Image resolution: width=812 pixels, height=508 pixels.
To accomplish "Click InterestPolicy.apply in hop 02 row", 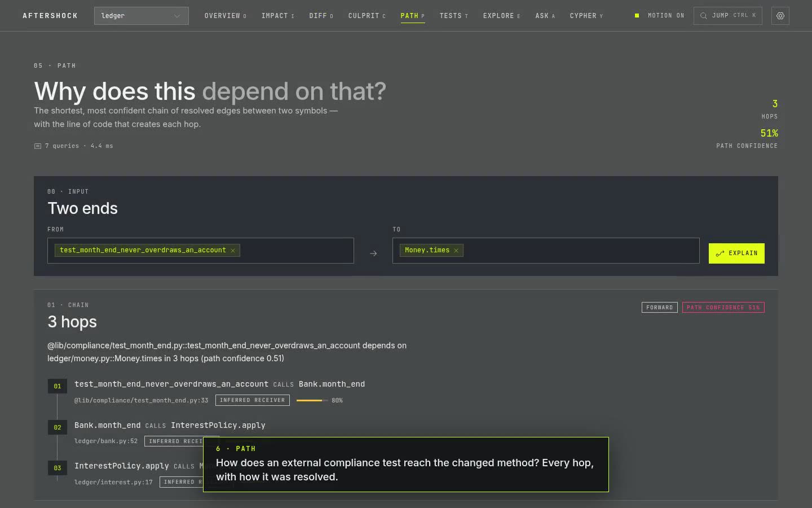I will [218, 426].
